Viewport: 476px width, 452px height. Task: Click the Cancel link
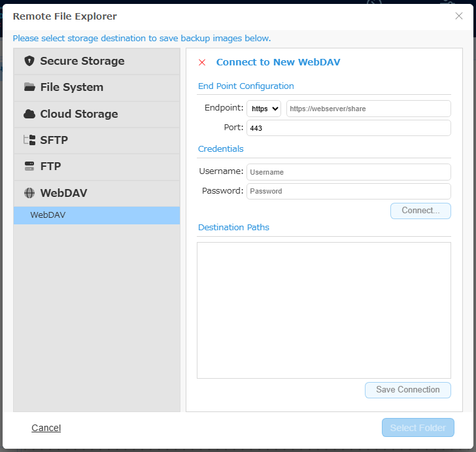[46, 428]
